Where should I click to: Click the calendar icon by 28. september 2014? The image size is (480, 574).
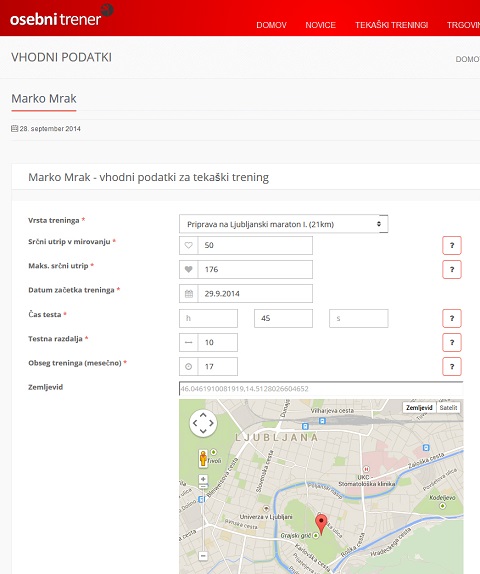coord(14,128)
